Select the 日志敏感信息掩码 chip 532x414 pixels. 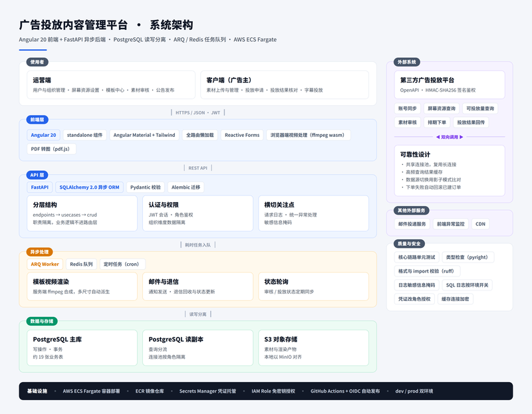pos(417,285)
